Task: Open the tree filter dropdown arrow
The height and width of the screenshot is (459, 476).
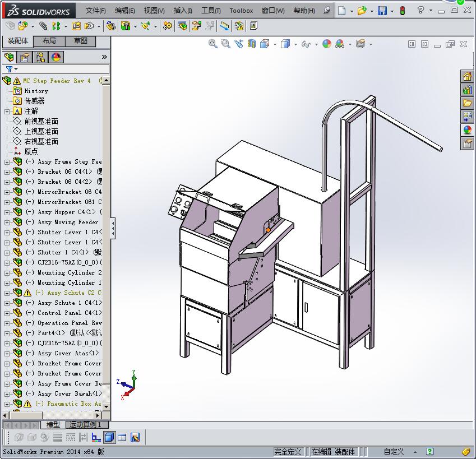Action: coord(16,69)
